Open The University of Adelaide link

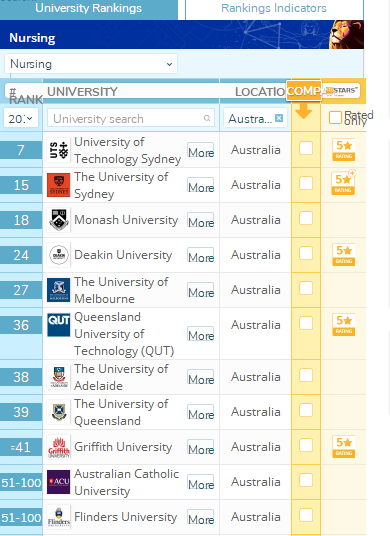pyautogui.click(x=121, y=377)
